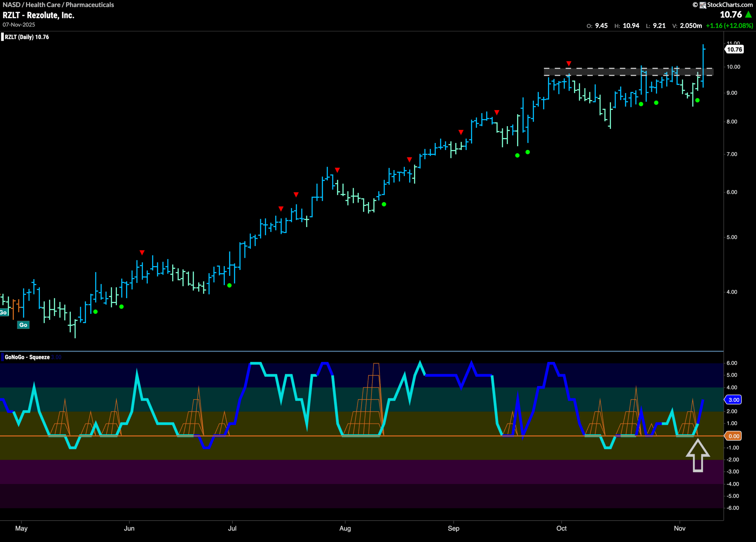The image size is (756, 542).
Task: Click the red triangle above the October resistance zone
Action: (x=569, y=63)
